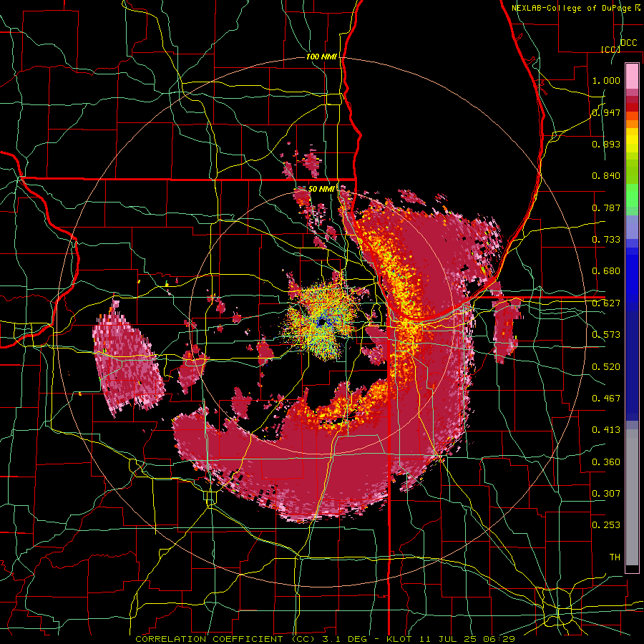Pick the light pink top legend color
Screen dimensions: 644x644
pos(632,76)
